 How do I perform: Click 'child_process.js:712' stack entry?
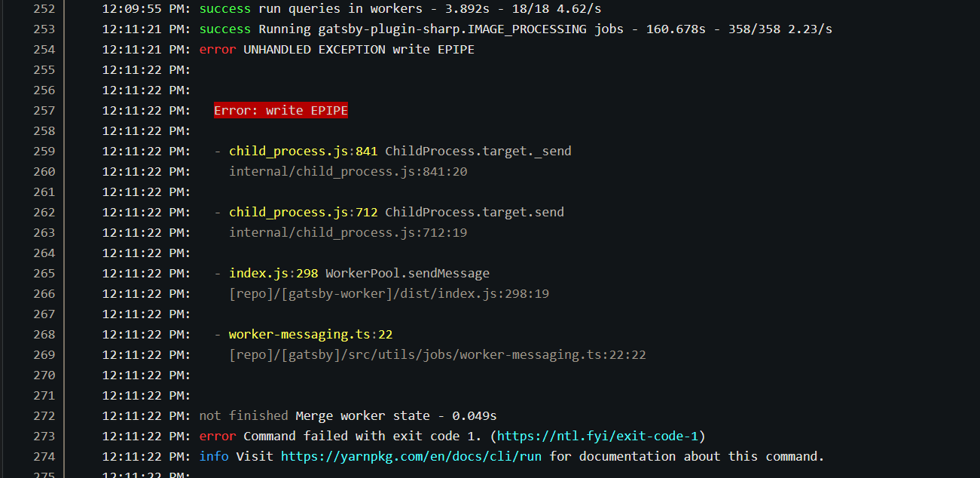tap(304, 213)
